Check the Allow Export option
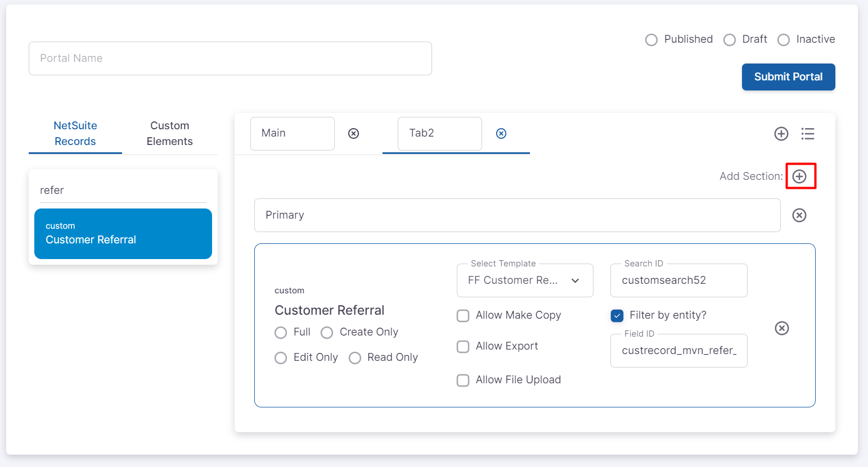 [463, 347]
